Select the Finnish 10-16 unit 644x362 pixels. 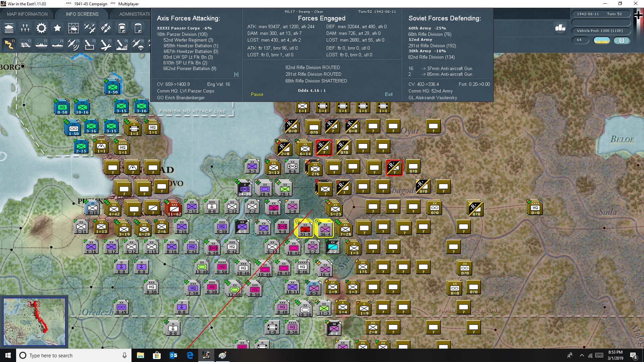(82, 107)
